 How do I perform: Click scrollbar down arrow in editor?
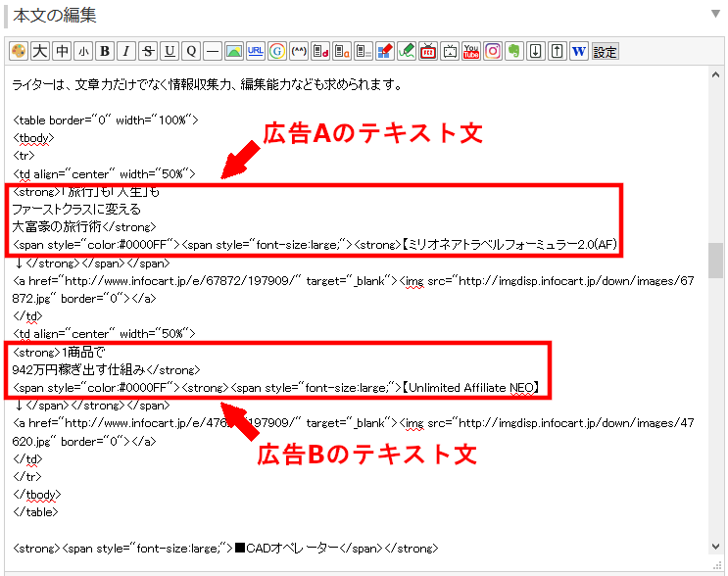pos(715,547)
